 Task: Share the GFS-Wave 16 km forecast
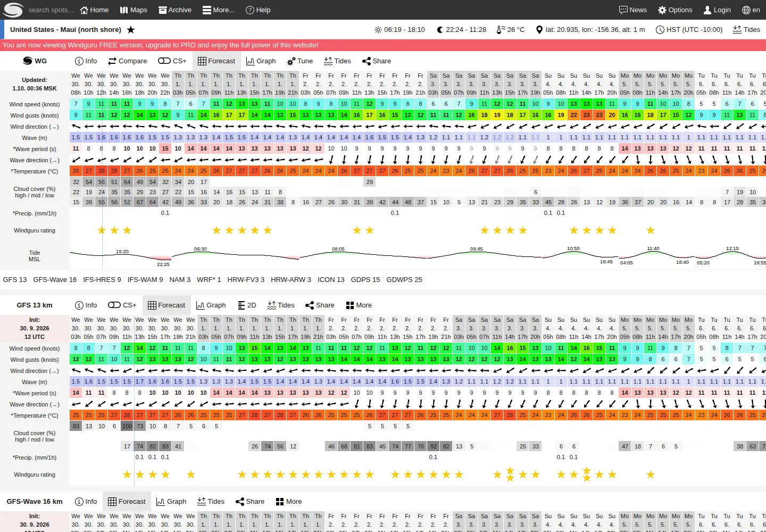point(250,501)
